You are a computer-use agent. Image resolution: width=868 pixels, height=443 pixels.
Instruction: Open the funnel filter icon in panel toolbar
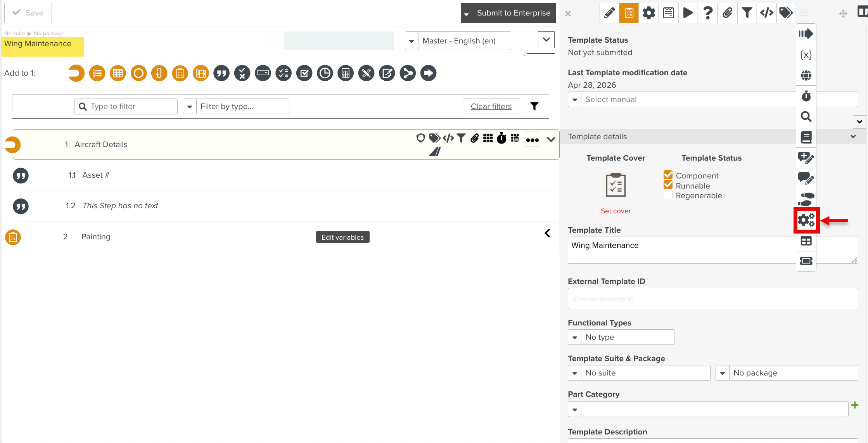(747, 13)
